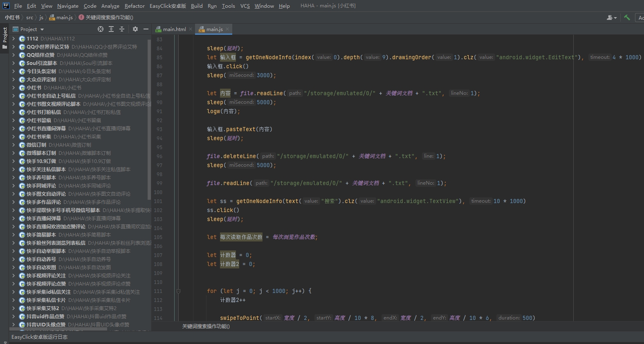Click the Expand All icon in Project panel
Viewport: 644px width, 344px height.
coord(111,29)
